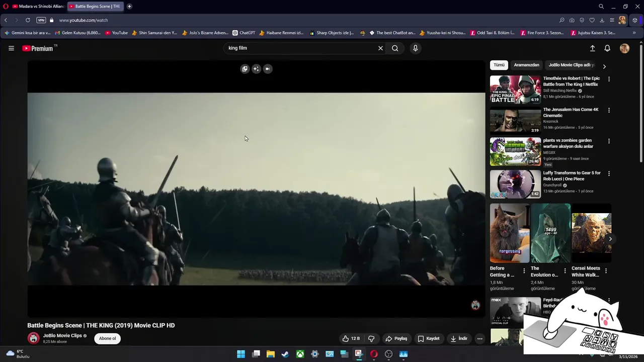Open Jujutsu Kaisen 3 bookmark
The width and height of the screenshot is (644, 362).
(593, 33)
